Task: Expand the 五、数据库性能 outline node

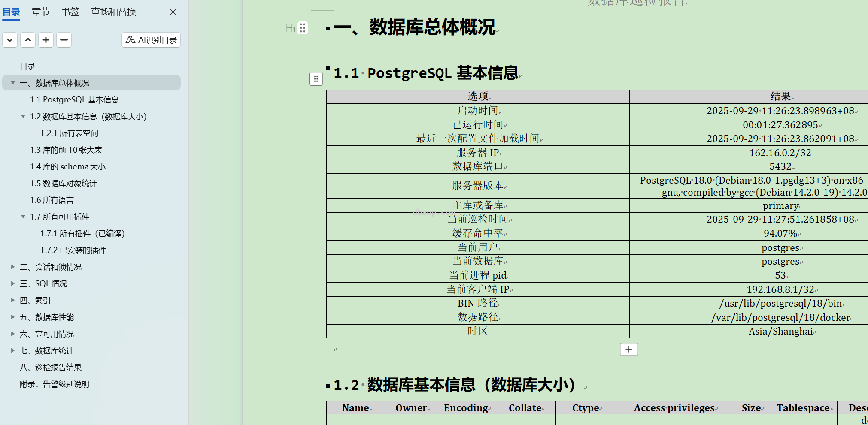Action: point(13,317)
